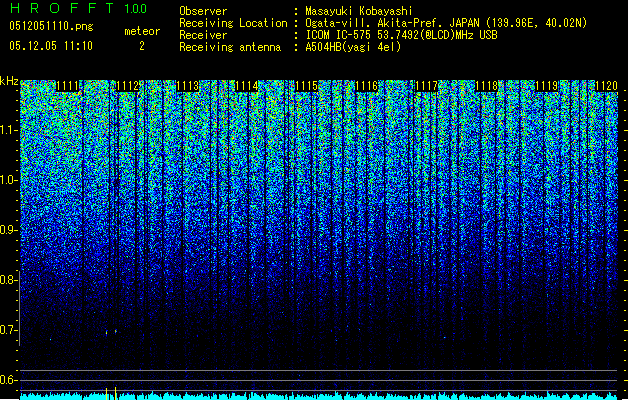Click time marker 1112
The width and height of the screenshot is (629, 400).
point(127,86)
